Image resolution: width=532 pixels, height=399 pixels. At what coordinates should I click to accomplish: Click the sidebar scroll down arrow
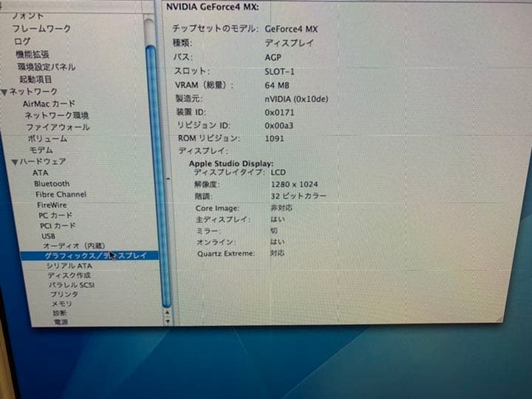coord(167,321)
